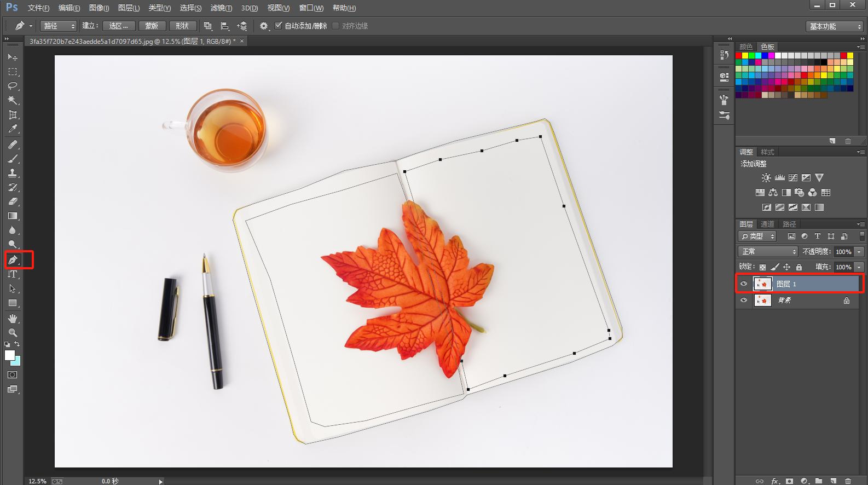Add a Levels adjustment
This screenshot has width=868, height=485.
780,177
